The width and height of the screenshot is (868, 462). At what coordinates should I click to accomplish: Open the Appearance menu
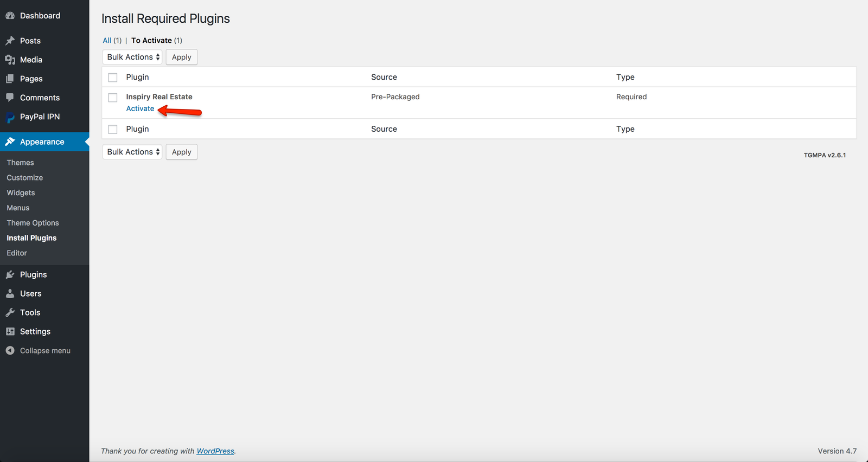[44, 142]
